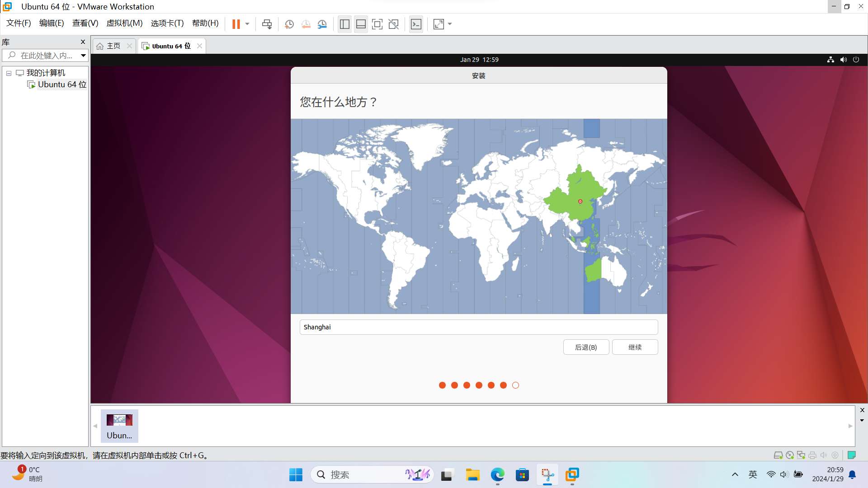Image resolution: width=868 pixels, height=488 pixels.
Task: Close the 主页 tab
Action: point(129,46)
